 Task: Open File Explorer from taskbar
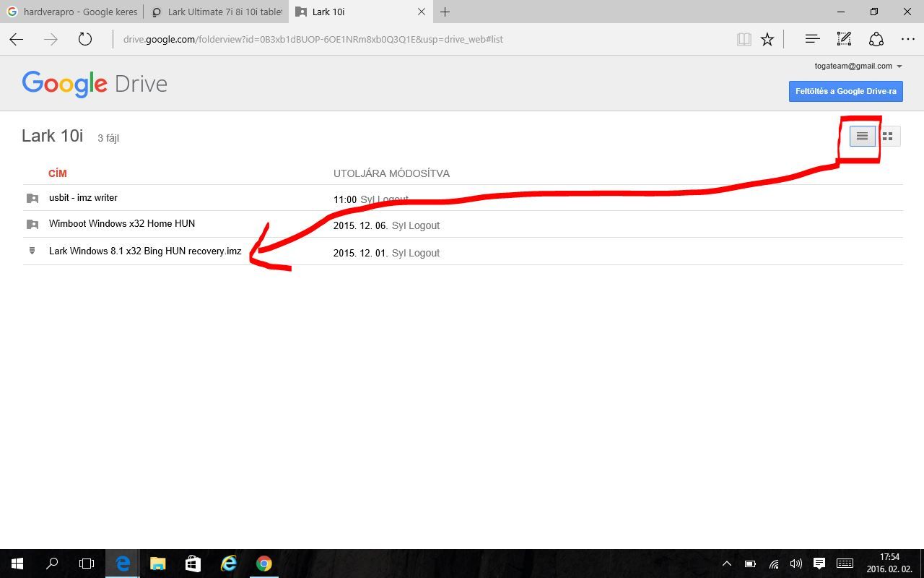tap(157, 564)
